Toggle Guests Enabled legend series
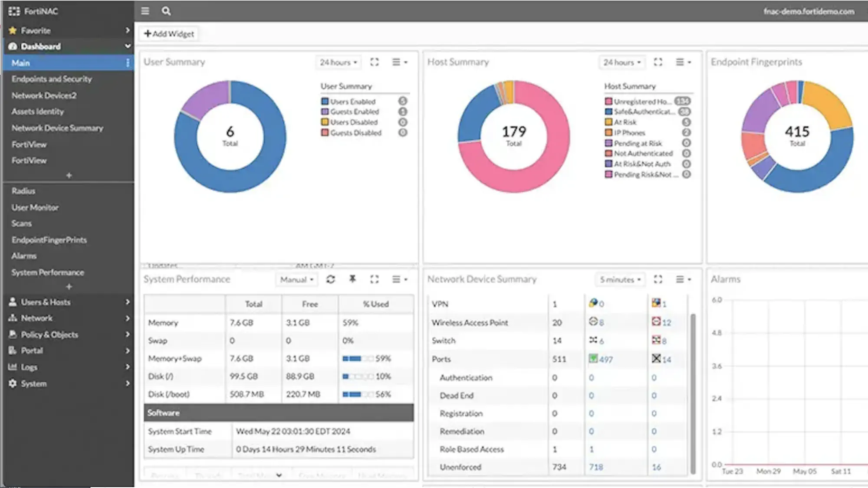Viewport: 868px width, 488px height. [354, 112]
